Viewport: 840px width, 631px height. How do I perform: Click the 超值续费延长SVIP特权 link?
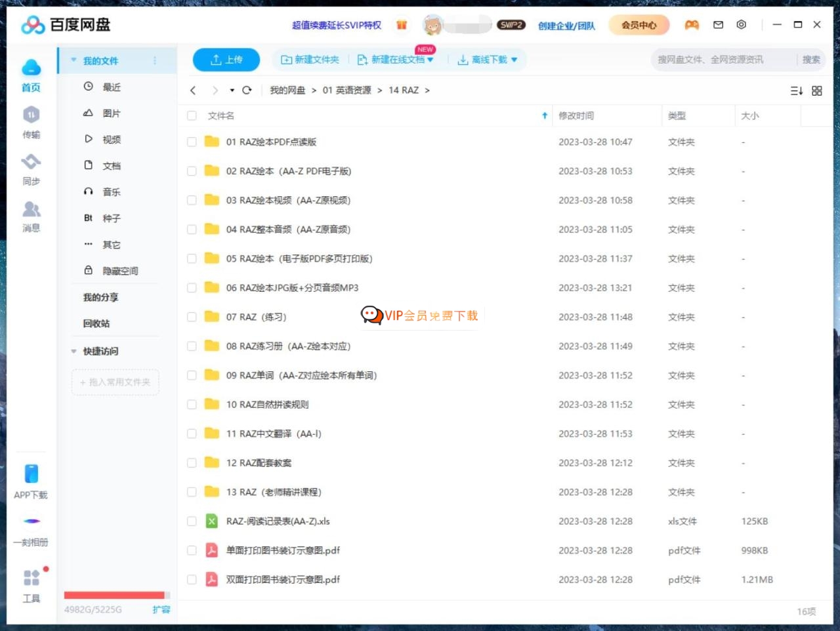(x=337, y=25)
